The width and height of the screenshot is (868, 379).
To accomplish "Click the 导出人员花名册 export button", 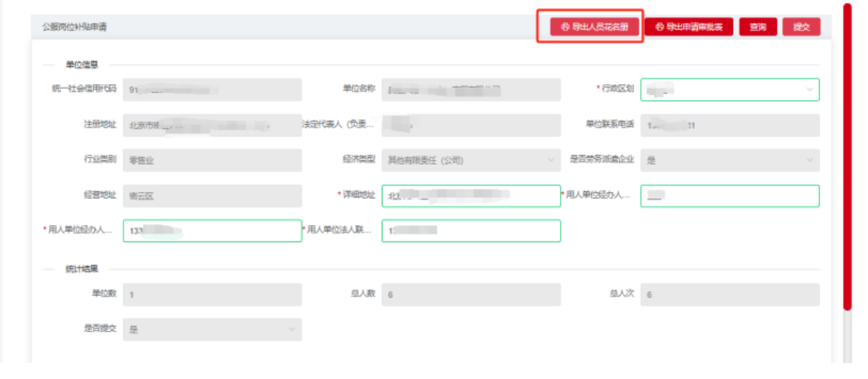I will (594, 27).
